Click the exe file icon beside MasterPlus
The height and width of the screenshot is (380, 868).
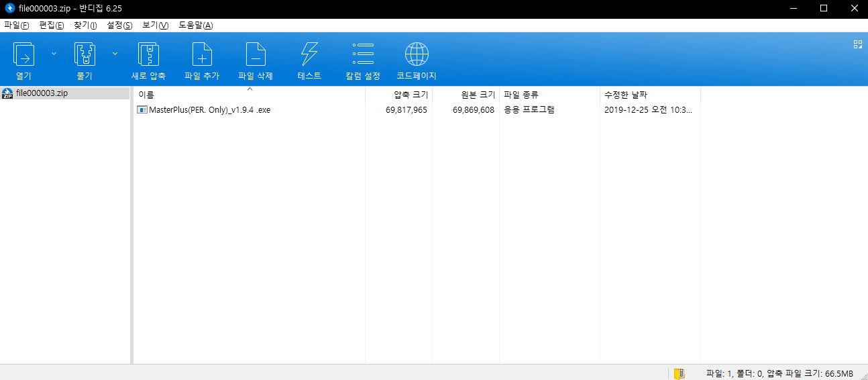pos(142,110)
